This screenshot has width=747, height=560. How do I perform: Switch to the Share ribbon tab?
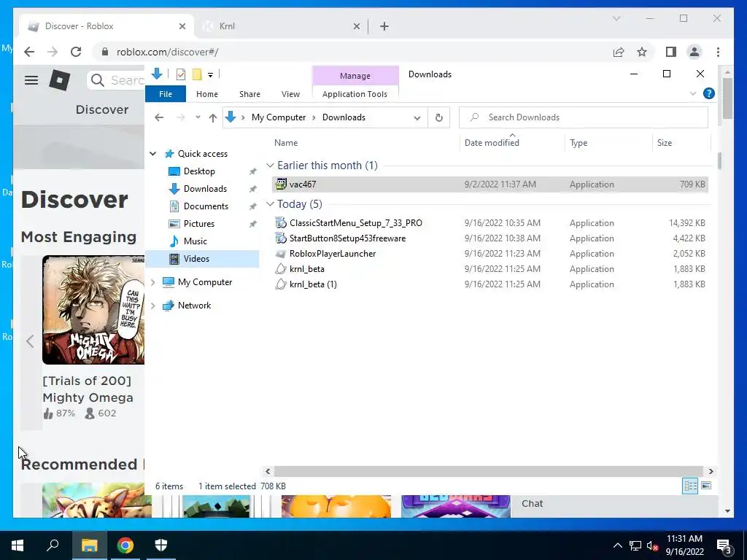[x=249, y=94]
